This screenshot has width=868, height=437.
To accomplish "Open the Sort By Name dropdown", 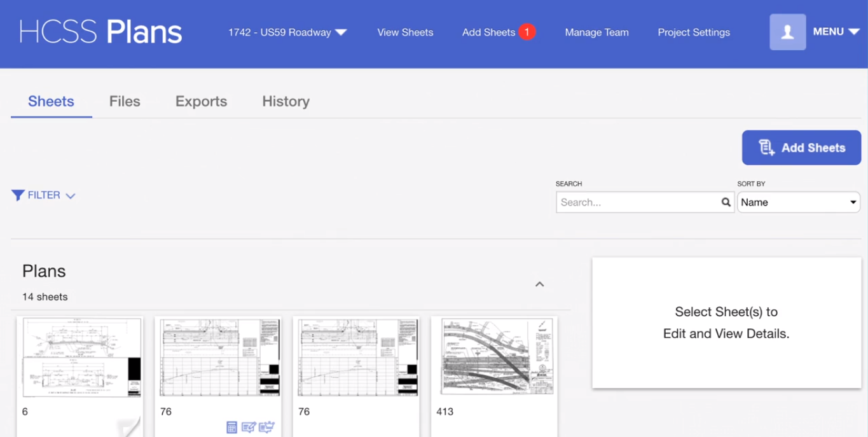I will 798,202.
